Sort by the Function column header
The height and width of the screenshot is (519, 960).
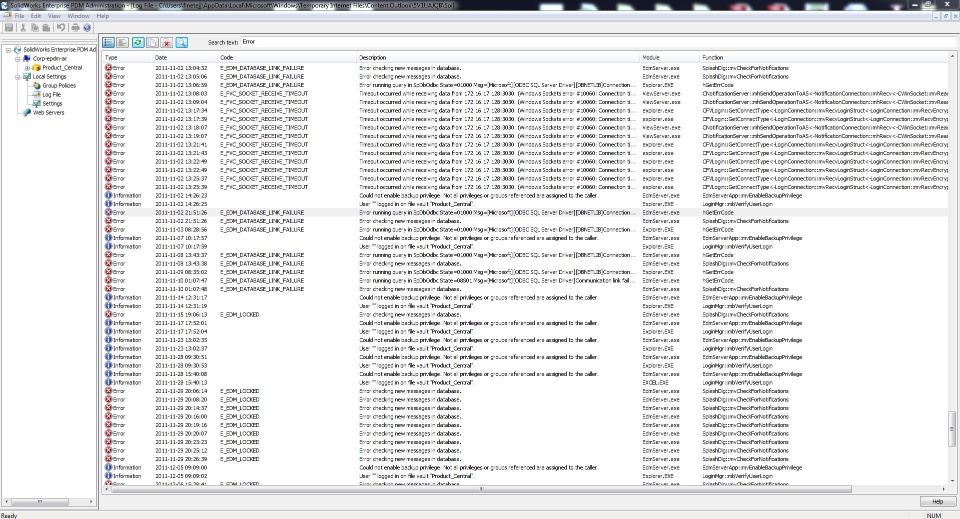(824, 58)
